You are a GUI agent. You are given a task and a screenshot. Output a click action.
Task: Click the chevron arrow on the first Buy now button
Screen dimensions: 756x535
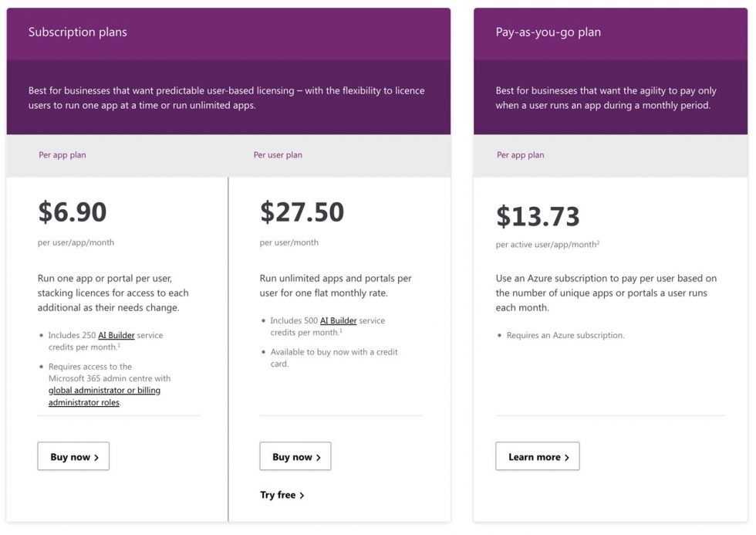click(x=96, y=456)
